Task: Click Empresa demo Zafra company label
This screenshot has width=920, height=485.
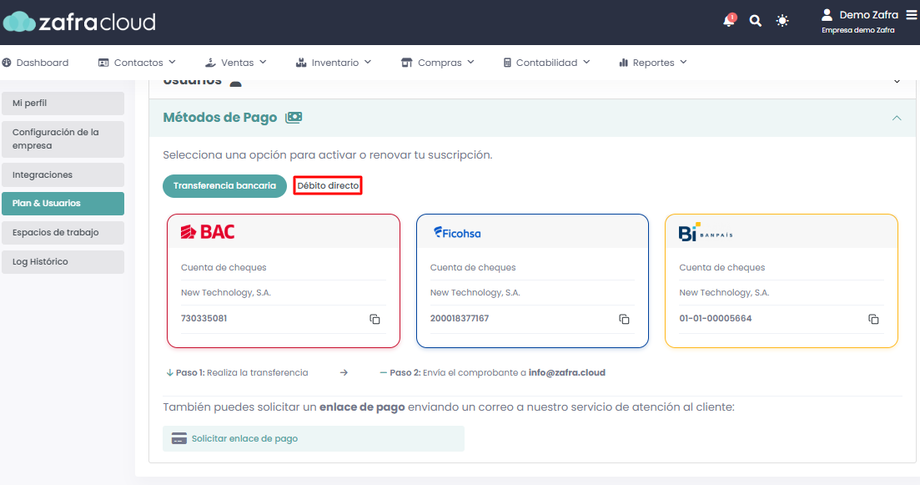Action: coord(858,30)
